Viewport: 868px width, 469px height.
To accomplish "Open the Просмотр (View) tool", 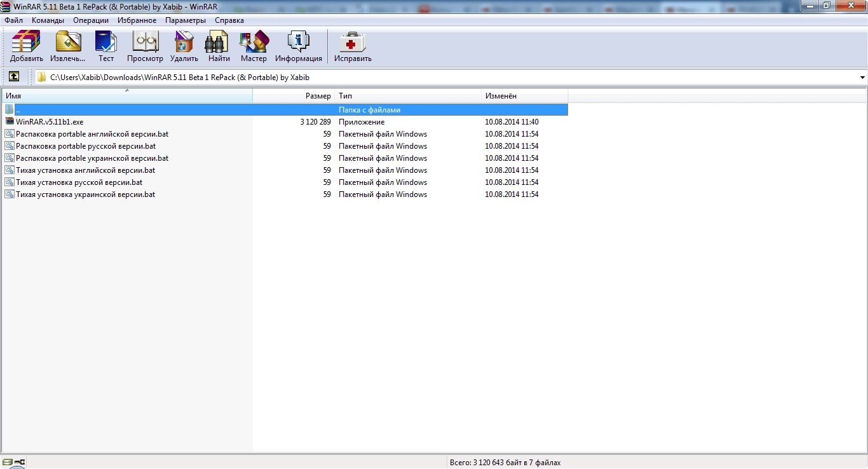I will (145, 47).
